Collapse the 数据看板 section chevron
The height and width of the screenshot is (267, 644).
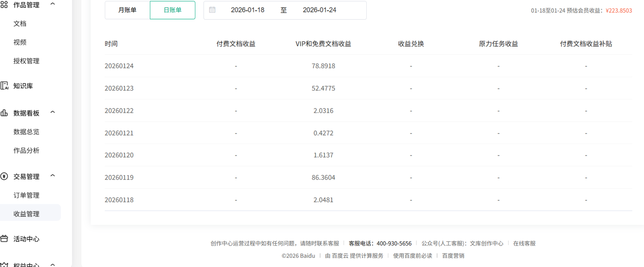point(52,112)
